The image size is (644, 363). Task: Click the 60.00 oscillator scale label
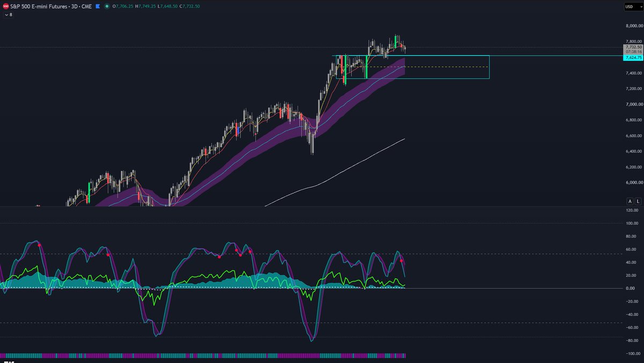(632, 250)
